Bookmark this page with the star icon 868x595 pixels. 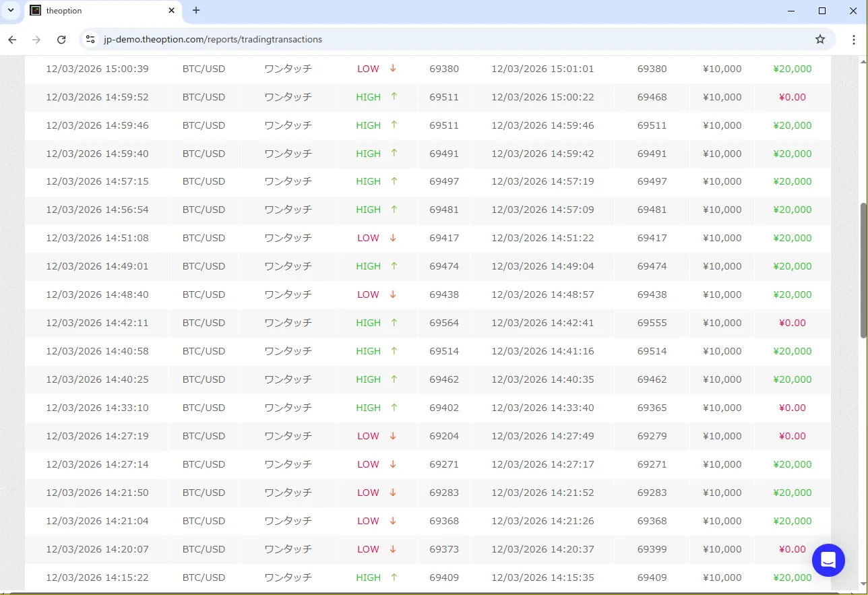coord(820,40)
